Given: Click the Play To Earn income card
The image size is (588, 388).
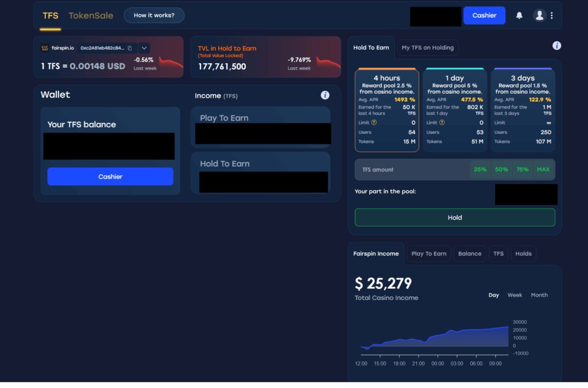Looking at the screenshot, I should coord(260,127).
